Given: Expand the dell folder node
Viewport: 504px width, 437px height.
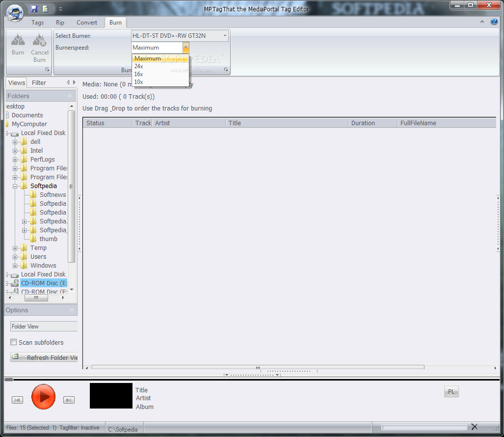Looking at the screenshot, I should pos(15,142).
